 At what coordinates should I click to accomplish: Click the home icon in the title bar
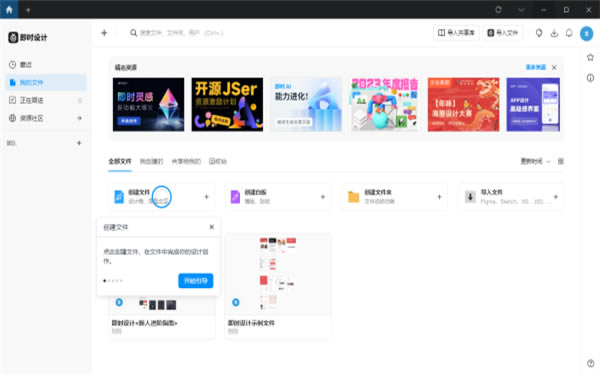click(9, 10)
